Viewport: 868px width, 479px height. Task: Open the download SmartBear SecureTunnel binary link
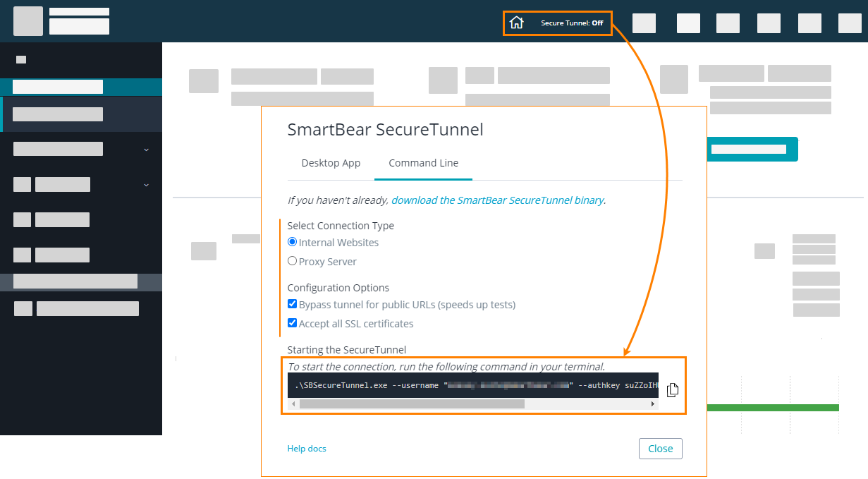pos(497,200)
